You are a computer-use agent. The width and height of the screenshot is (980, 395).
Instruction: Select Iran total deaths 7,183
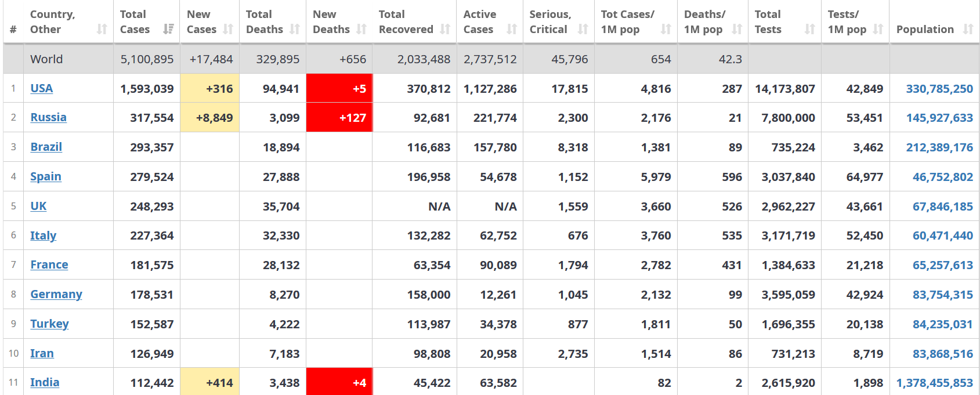point(284,354)
